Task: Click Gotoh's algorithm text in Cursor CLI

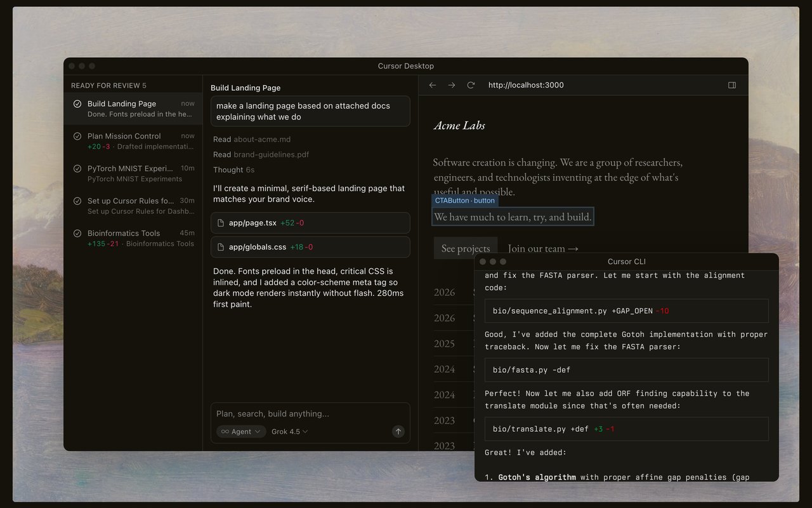Action: pos(537,477)
